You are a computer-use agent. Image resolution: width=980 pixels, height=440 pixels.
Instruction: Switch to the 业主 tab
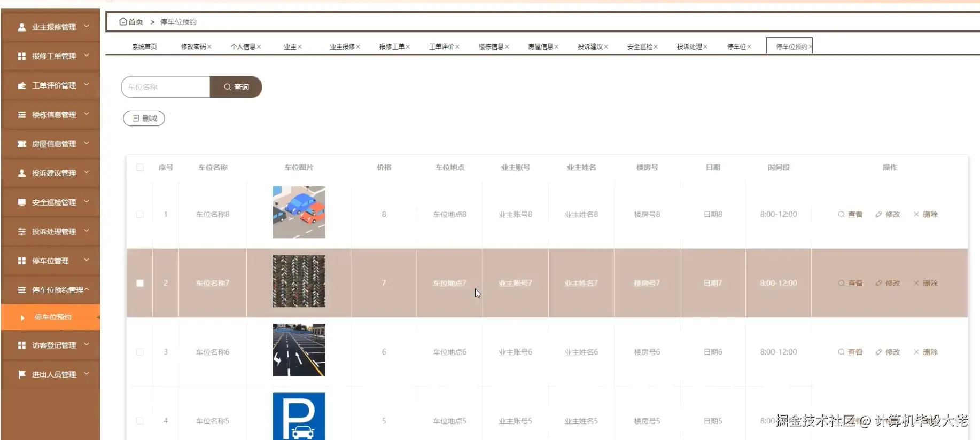[290, 47]
